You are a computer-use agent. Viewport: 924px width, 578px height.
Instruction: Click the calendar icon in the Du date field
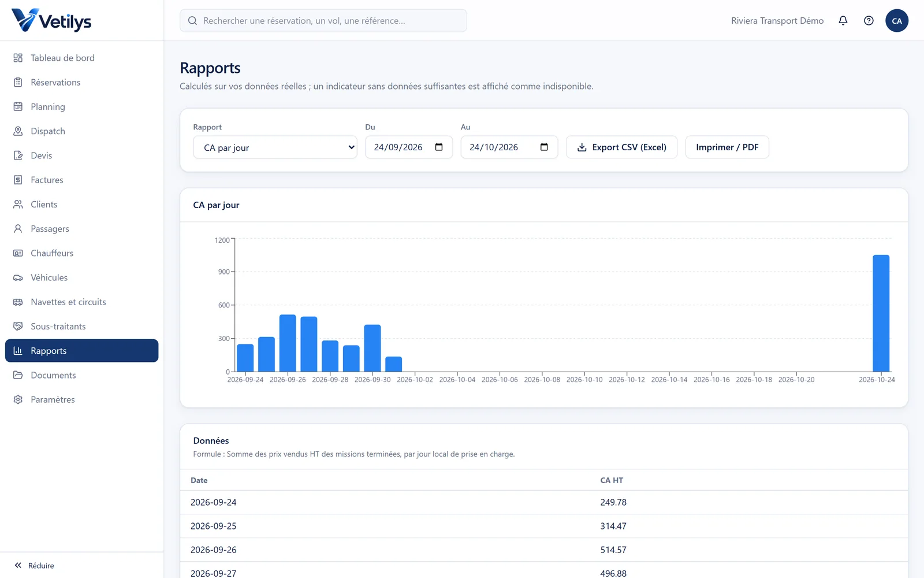[x=439, y=147]
